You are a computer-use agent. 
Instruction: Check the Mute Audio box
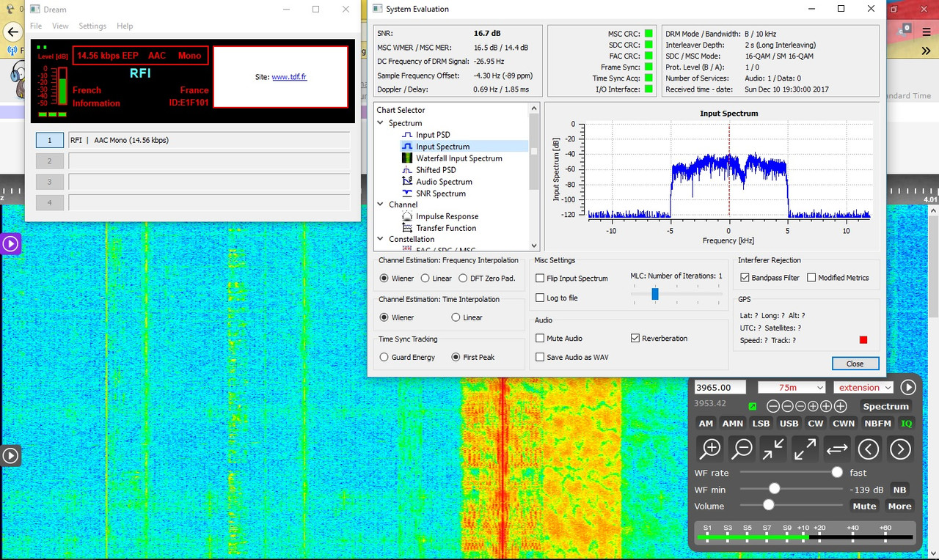[x=540, y=338]
